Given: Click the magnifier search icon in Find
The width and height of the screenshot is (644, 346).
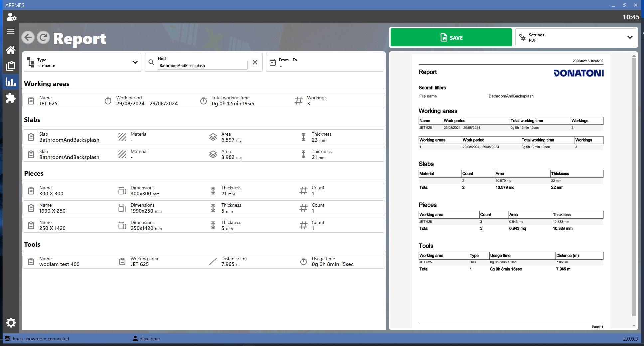Looking at the screenshot, I should pos(151,62).
